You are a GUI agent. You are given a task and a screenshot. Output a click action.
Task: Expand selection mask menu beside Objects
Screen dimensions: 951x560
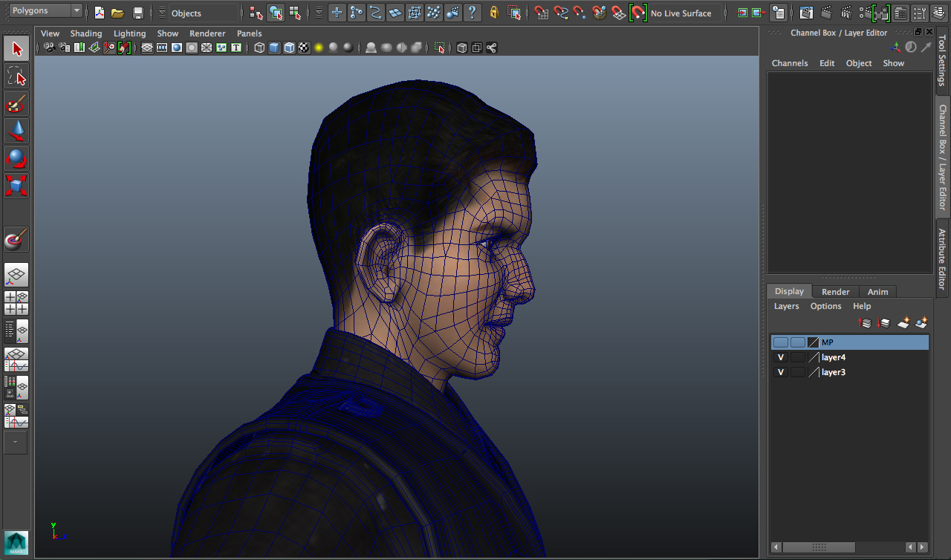(163, 13)
